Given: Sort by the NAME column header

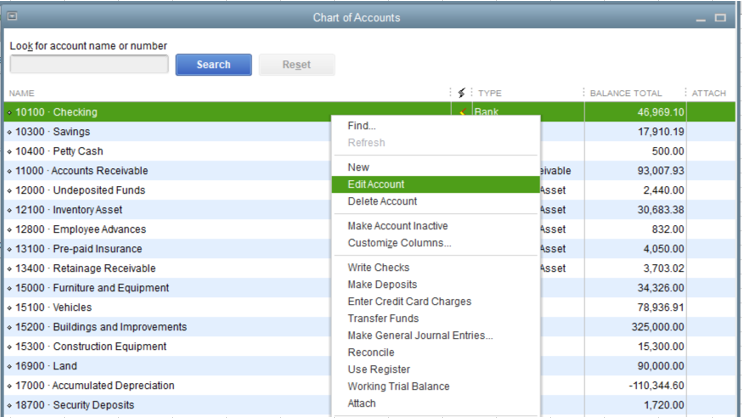Looking at the screenshot, I should click(22, 93).
